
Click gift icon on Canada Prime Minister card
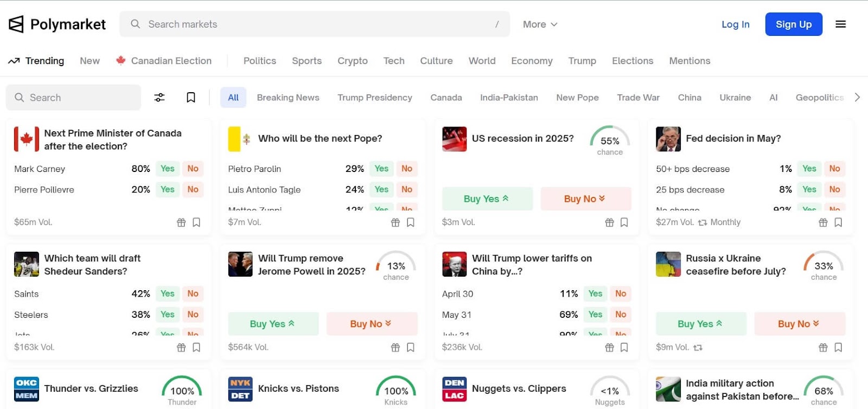[x=181, y=222]
